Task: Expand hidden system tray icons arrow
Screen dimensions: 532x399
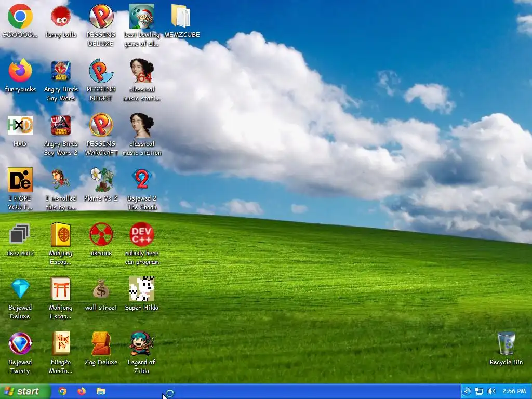Action: pyautogui.click(x=467, y=391)
